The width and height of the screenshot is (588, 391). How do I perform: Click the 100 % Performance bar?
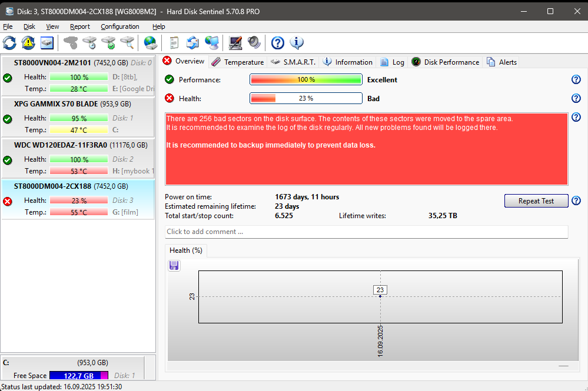pyautogui.click(x=306, y=79)
